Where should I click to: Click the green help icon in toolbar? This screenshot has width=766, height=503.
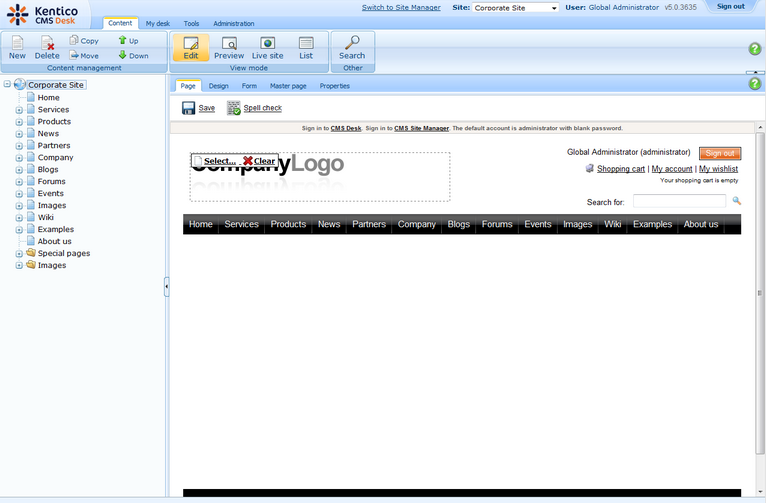755,49
